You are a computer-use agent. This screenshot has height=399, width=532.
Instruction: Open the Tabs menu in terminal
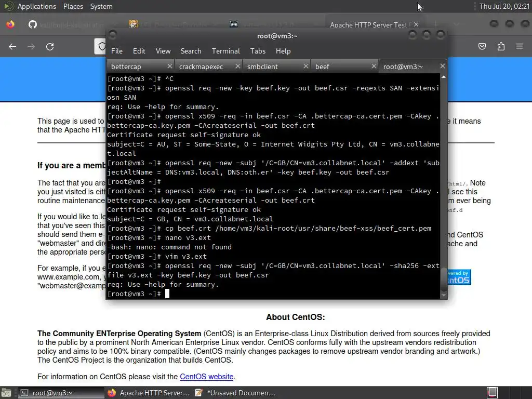pyautogui.click(x=258, y=51)
